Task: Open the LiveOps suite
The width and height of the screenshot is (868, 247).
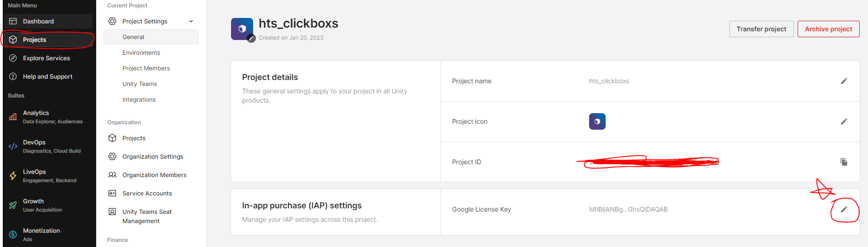Action: pyautogui.click(x=48, y=176)
